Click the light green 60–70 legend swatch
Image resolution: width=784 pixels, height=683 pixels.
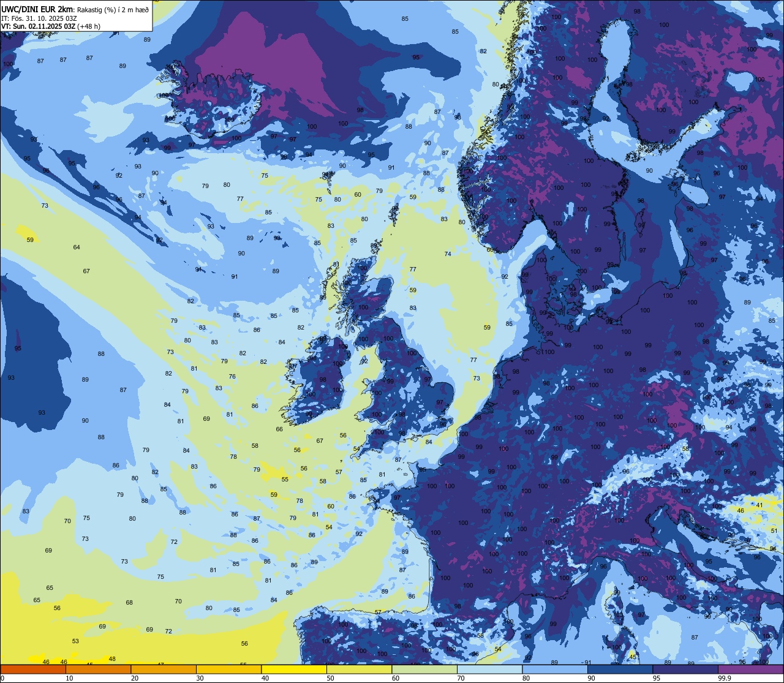pyautogui.click(x=424, y=669)
